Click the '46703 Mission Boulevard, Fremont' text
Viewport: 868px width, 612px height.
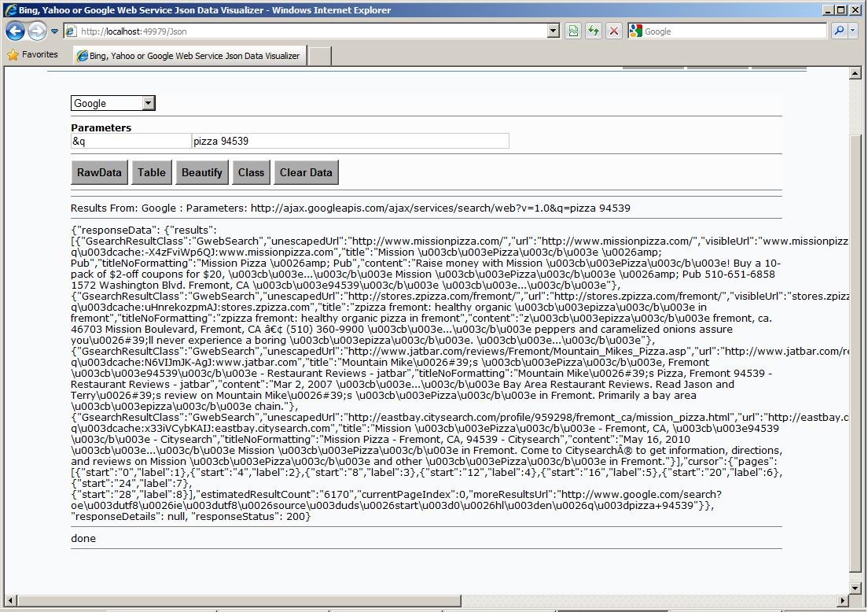158,329
